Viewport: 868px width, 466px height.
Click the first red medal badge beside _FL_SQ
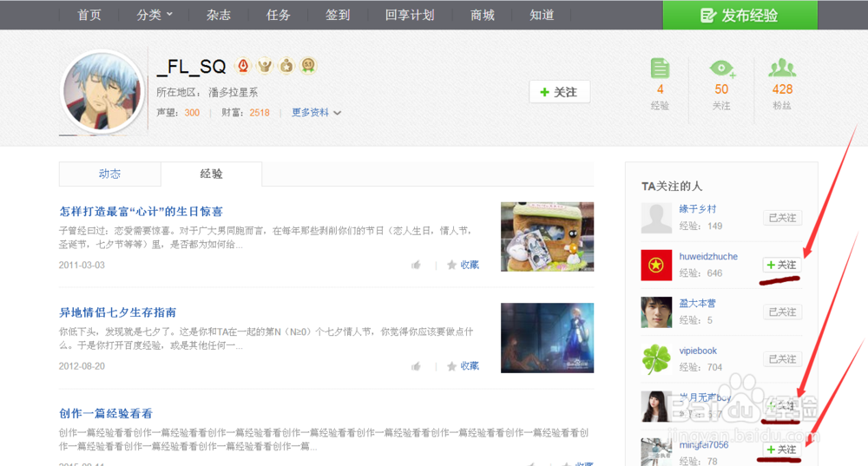243,66
